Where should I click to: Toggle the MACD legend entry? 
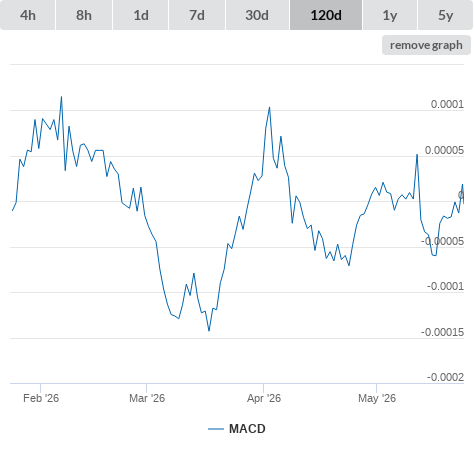[237, 429]
